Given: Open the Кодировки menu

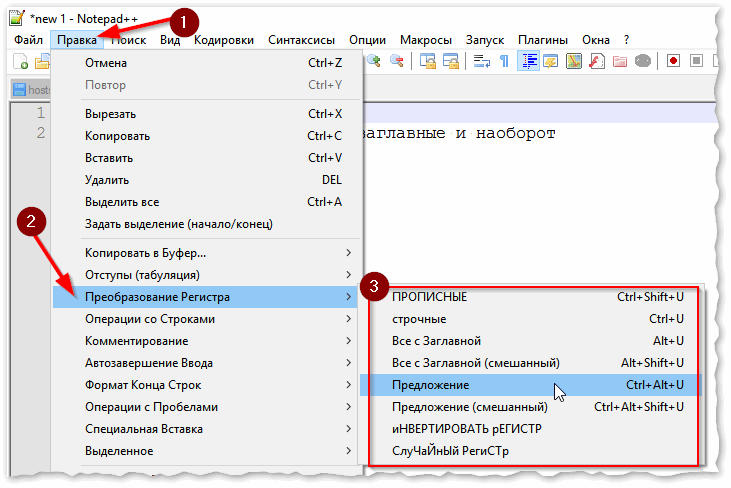Looking at the screenshot, I should (x=224, y=40).
